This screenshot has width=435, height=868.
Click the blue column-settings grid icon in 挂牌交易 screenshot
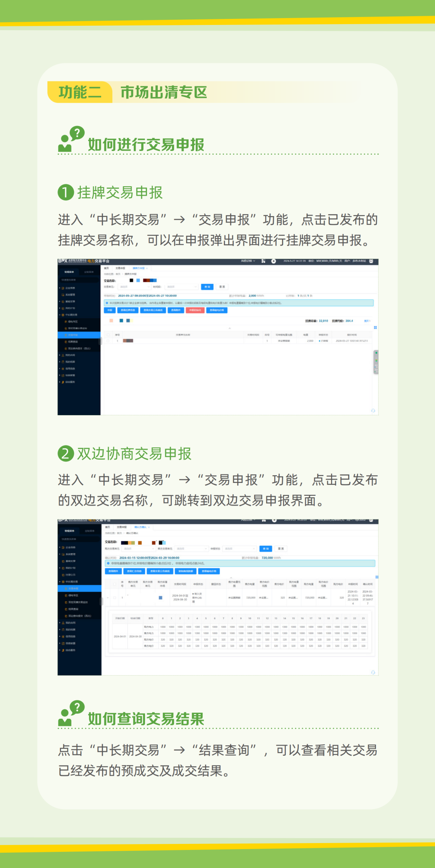[375, 327]
